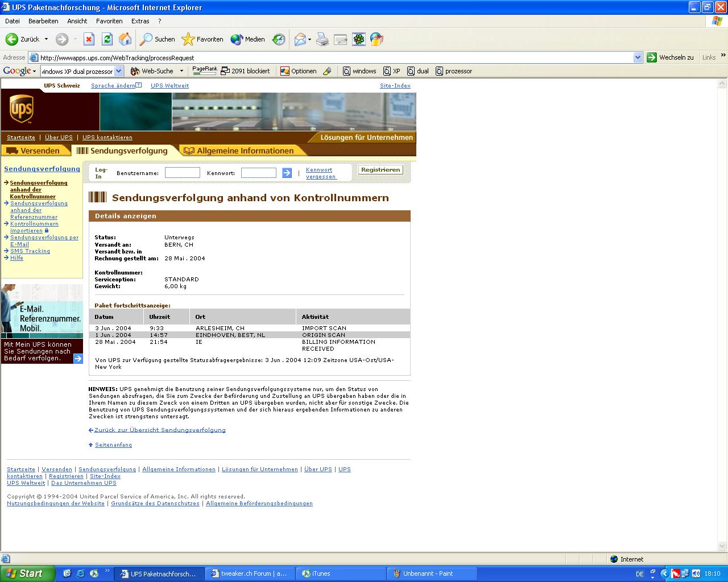This screenshot has width=728, height=582.
Task: Switch to iTunes in the taskbar
Action: tap(321, 573)
